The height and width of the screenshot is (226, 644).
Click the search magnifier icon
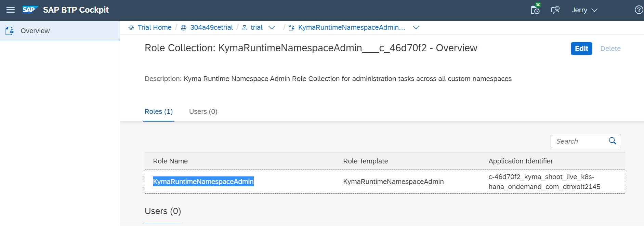613,141
